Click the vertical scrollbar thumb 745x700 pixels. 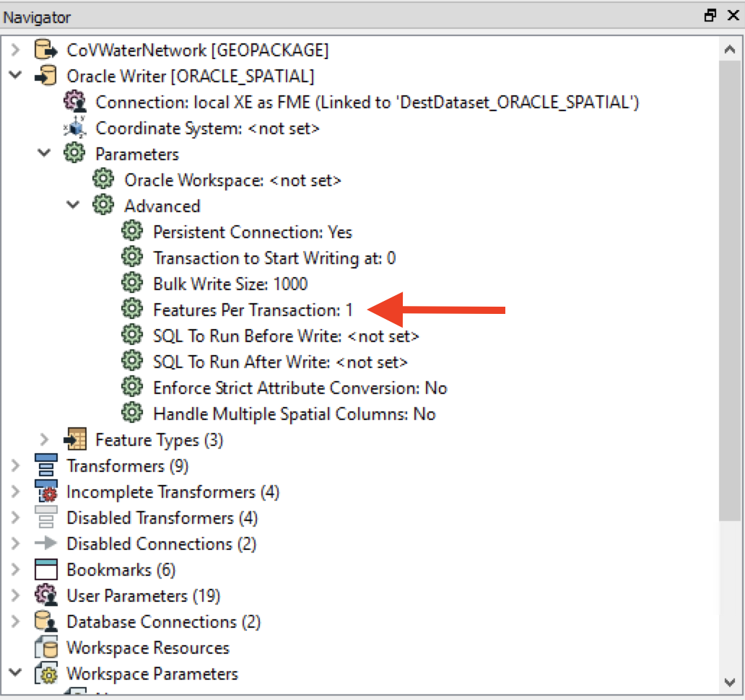click(730, 291)
